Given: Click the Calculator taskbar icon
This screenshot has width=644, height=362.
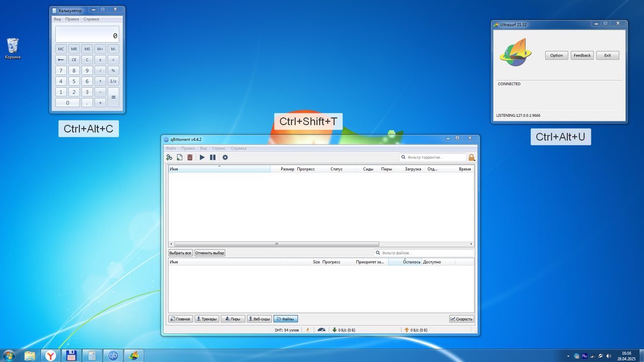Looking at the screenshot, I should tap(92, 355).
